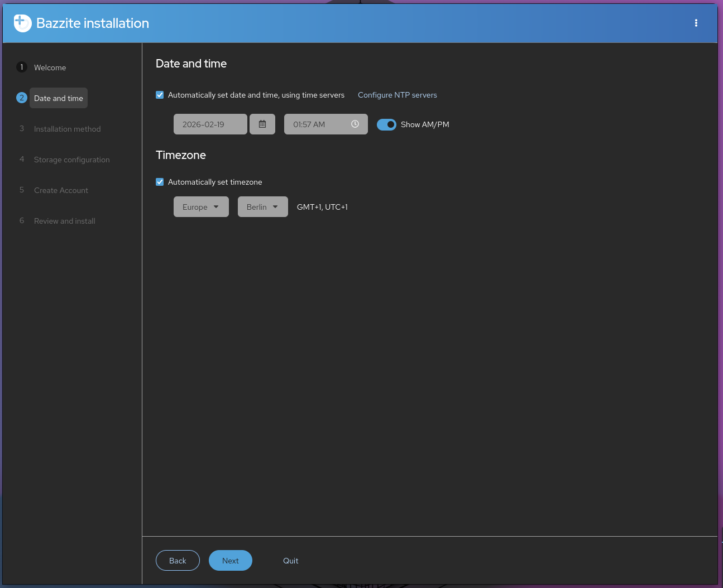Image resolution: width=723 pixels, height=588 pixels.
Task: Open the calendar date picker
Action: click(x=262, y=124)
